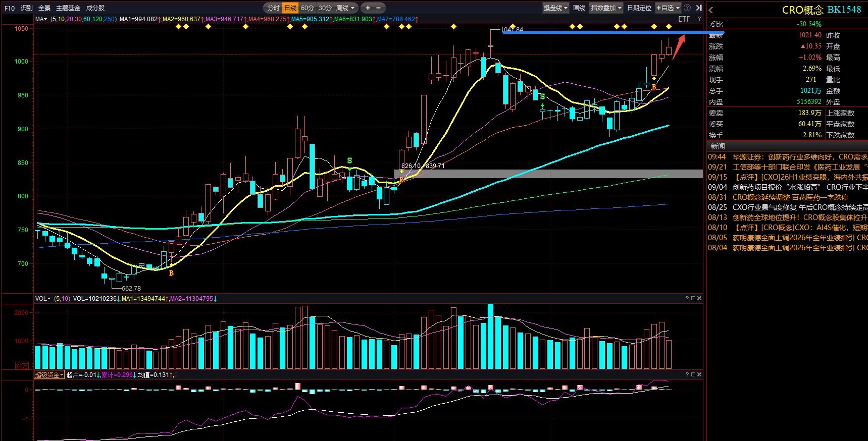This screenshot has width=868, height=441.
Task: Open help via top toolbar question mark icon
Action: tap(687, 8)
